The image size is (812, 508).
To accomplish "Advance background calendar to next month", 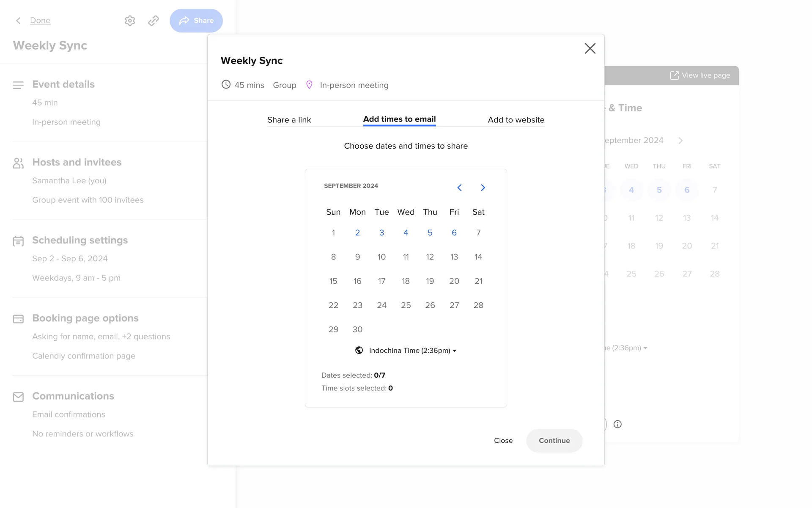I will (x=680, y=141).
